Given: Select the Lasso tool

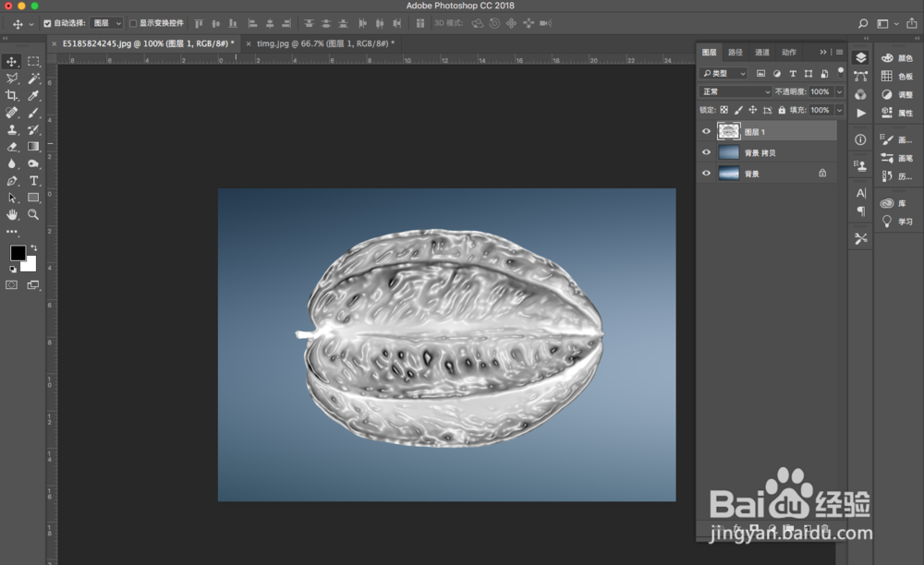Looking at the screenshot, I should pos(12,78).
